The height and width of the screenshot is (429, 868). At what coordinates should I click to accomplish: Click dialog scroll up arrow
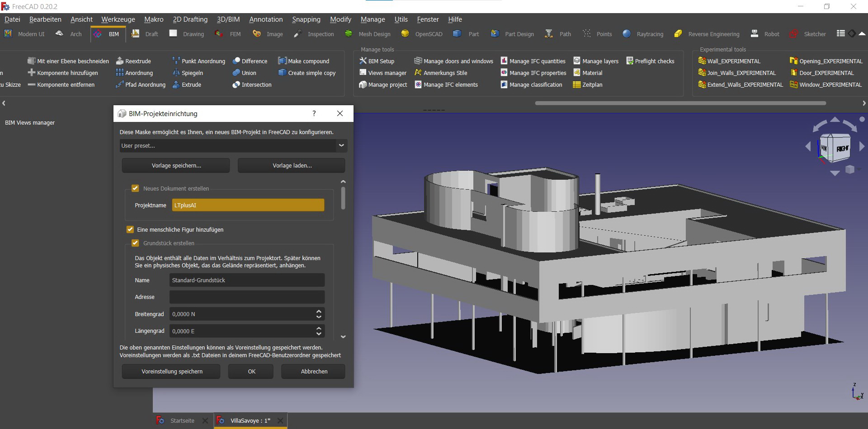343,182
